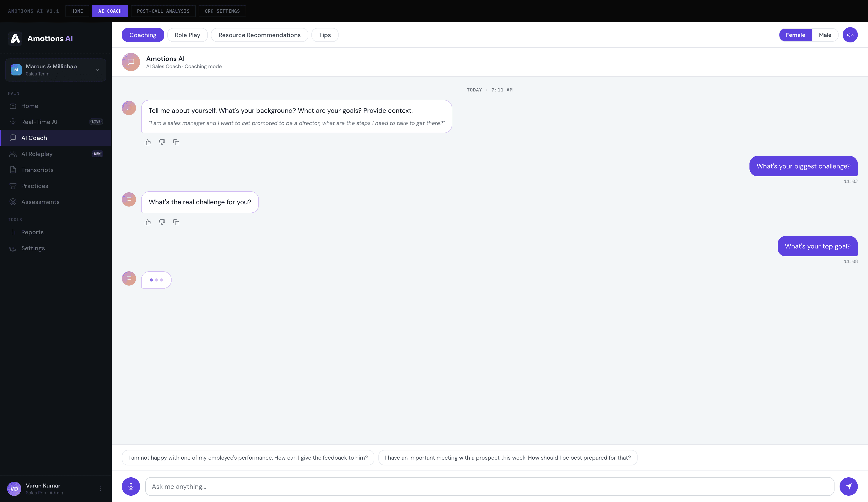Thumbs up the first coach message
Image resolution: width=868 pixels, height=502 pixels.
(148, 142)
